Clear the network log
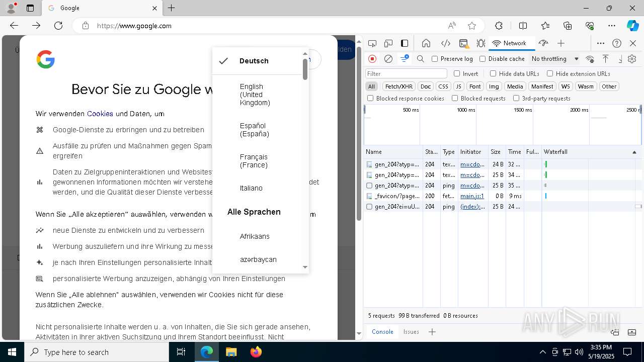Viewport: 644px width, 362px height. (388, 59)
